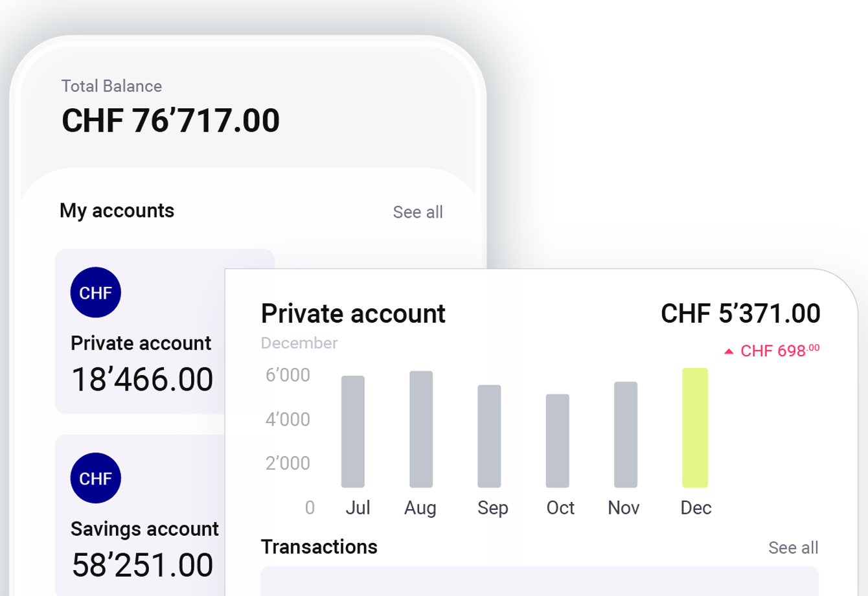The height and width of the screenshot is (596, 868).
Task: Open See all transactions link
Action: [x=793, y=547]
